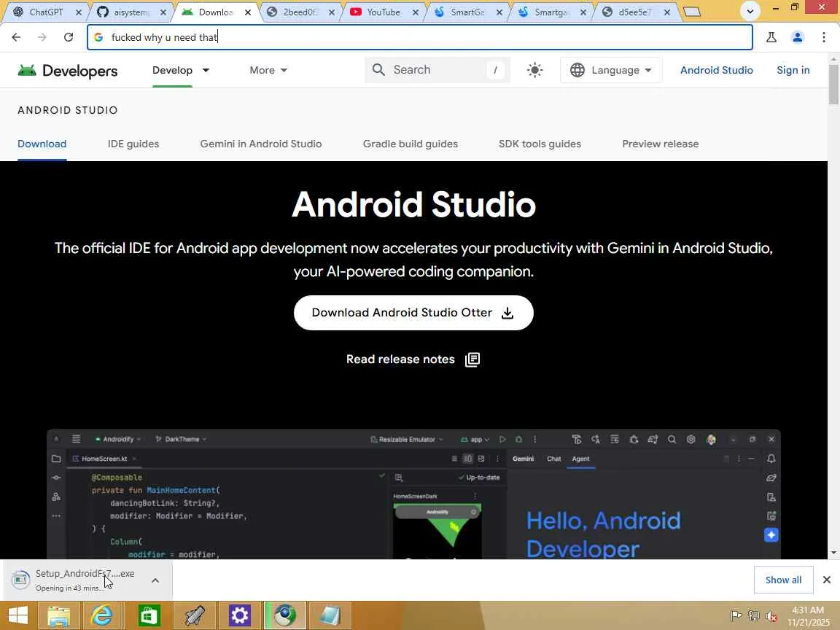The height and width of the screenshot is (630, 840).
Task: Close the 2beed0f tab
Action: pos(332,12)
